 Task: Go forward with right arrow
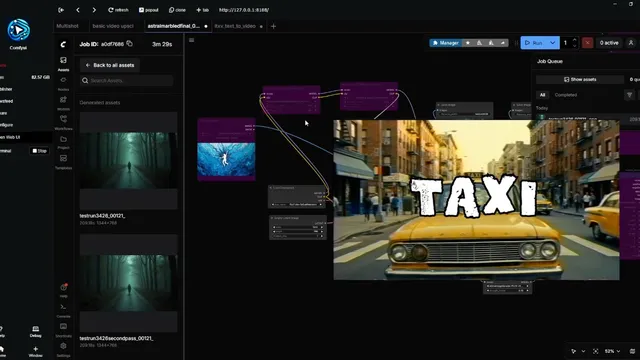pos(94,10)
